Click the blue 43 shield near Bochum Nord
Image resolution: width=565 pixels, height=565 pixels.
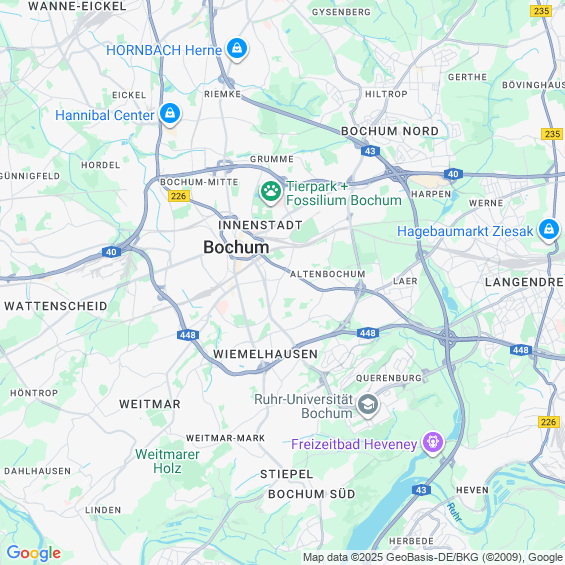click(370, 151)
